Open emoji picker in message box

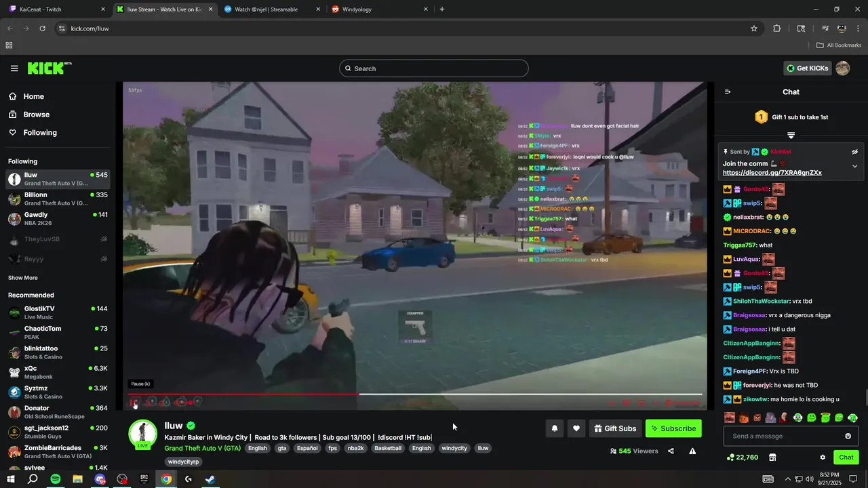(848, 436)
